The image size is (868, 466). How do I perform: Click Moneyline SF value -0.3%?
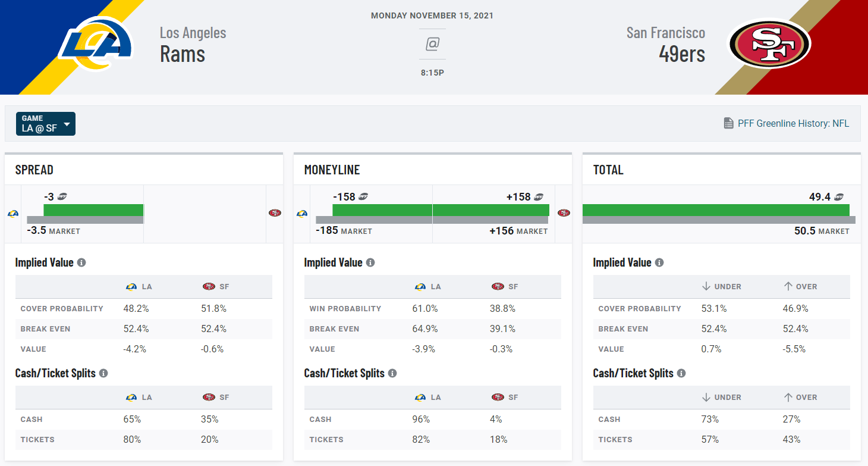pyautogui.click(x=501, y=349)
